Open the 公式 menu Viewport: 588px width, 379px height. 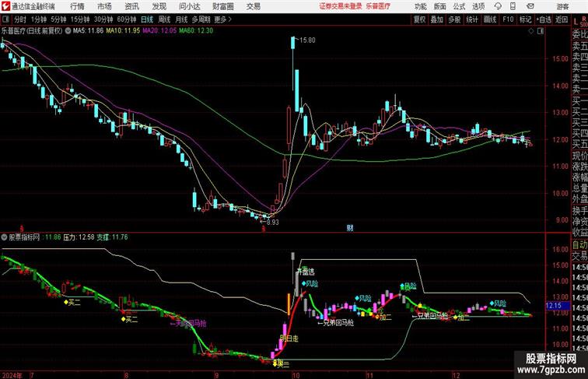tap(459, 6)
